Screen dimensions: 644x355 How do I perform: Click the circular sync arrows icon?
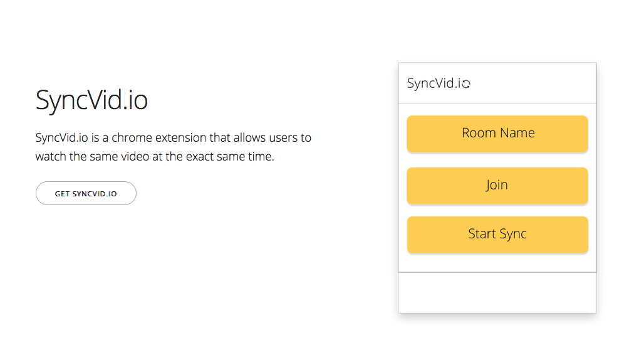point(465,84)
